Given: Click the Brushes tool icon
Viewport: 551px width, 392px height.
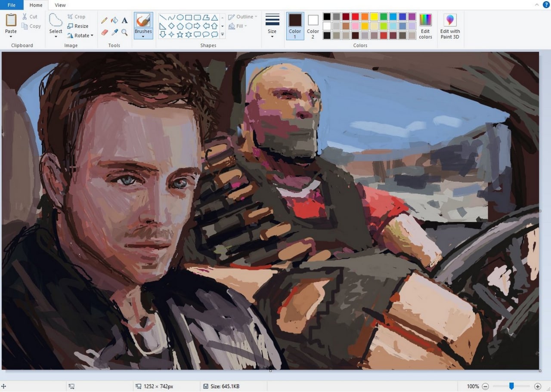Looking at the screenshot, I should pos(143,21).
